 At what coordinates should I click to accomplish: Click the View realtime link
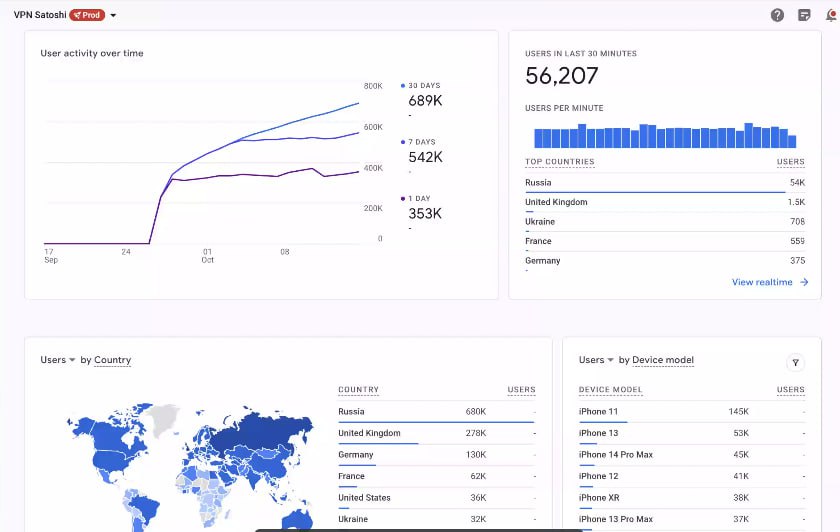tap(762, 282)
